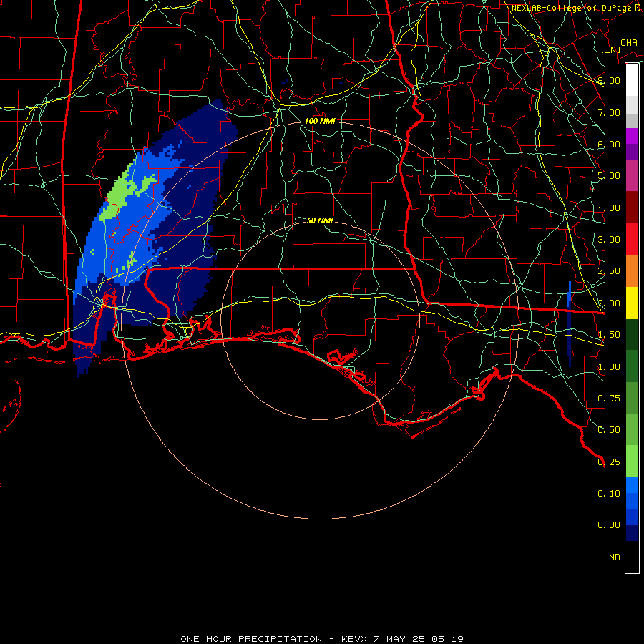Pick the light gray swatch beside 7.00
Screen dimensions: 644x644
[632, 104]
